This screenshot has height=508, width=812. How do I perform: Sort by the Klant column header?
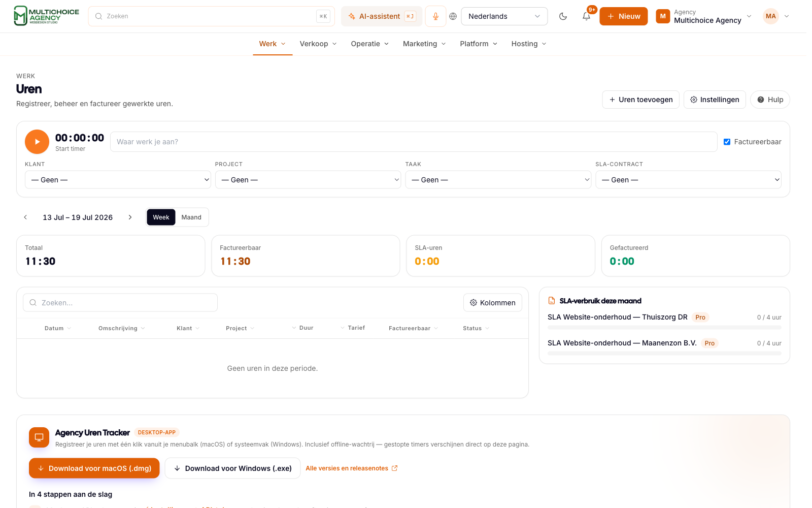[188, 328]
